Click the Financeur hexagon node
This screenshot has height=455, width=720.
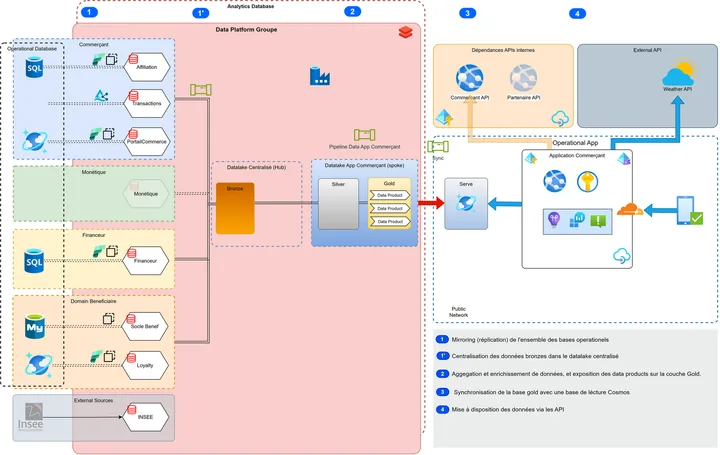click(x=146, y=261)
